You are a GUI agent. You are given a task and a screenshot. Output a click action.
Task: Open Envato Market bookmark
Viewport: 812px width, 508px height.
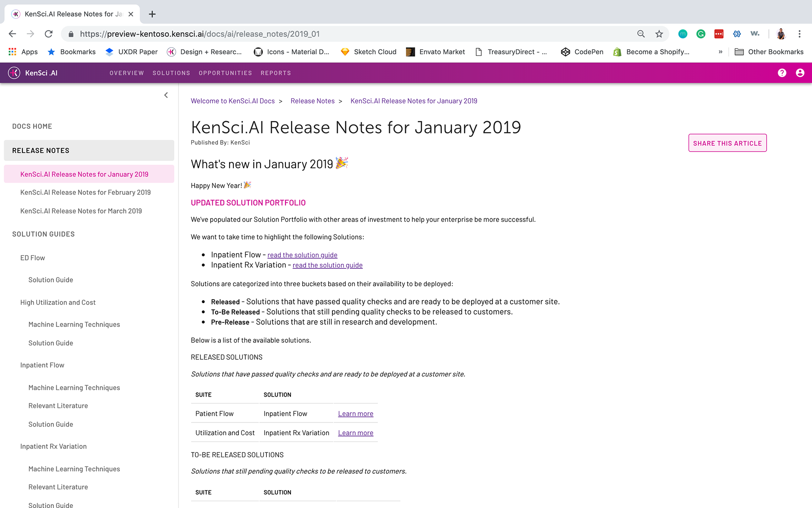[x=435, y=52]
